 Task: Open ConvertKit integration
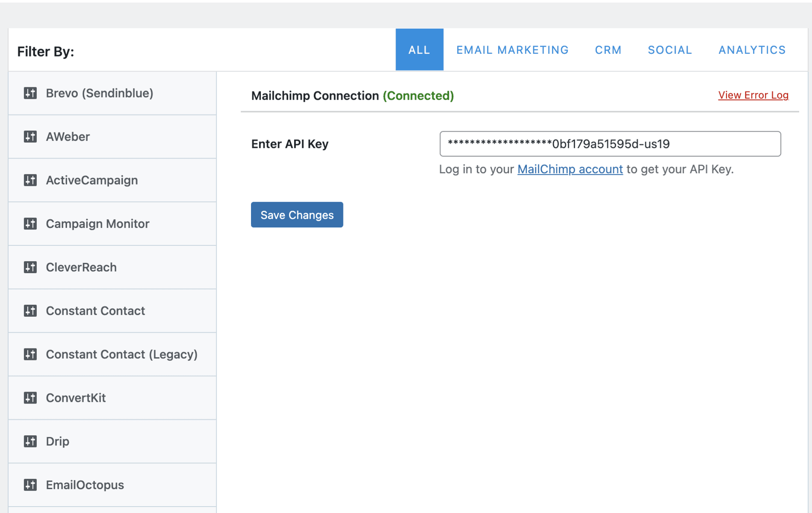(112, 398)
